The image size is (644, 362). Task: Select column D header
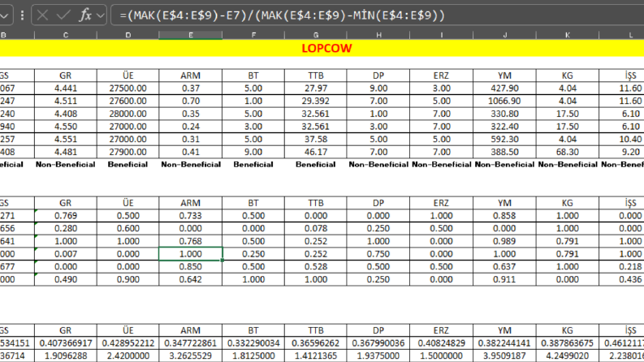click(128, 35)
